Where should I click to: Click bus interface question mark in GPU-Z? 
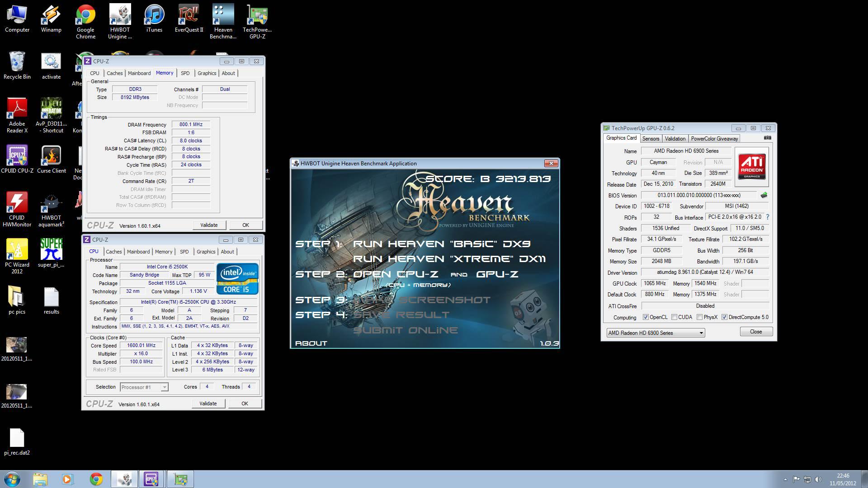click(x=768, y=217)
